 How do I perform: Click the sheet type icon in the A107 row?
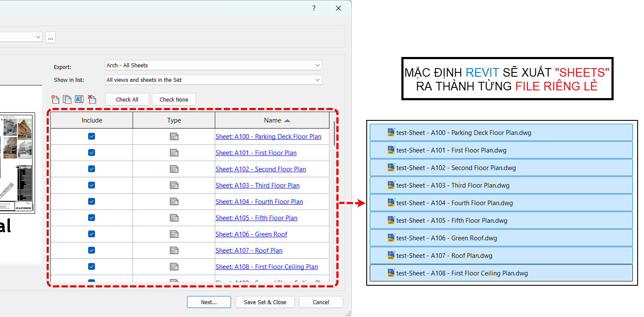pyautogui.click(x=174, y=251)
